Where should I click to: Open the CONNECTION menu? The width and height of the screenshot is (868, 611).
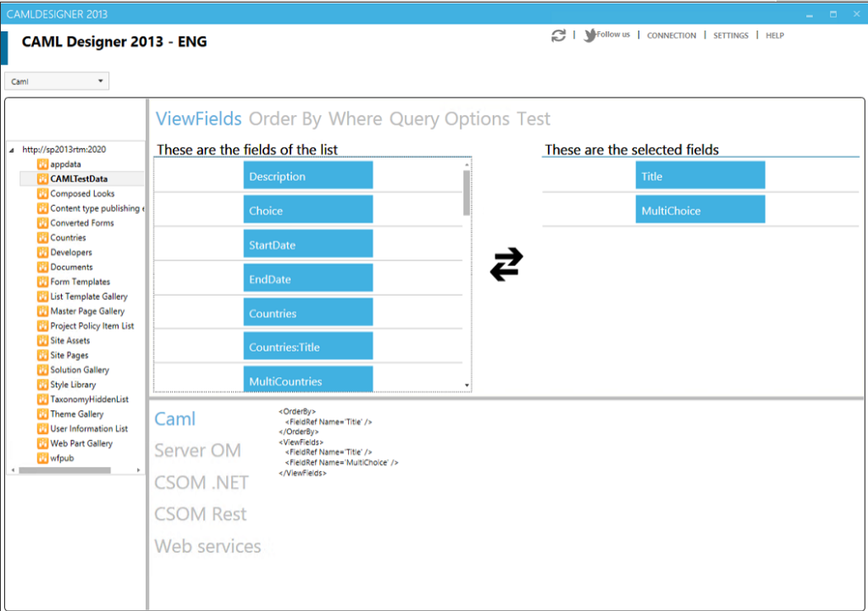click(x=672, y=36)
